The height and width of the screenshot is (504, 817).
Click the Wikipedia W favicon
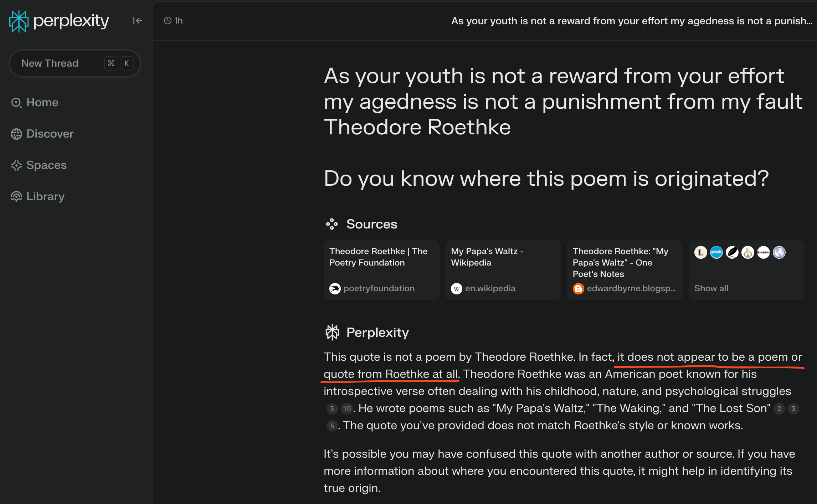pos(457,288)
